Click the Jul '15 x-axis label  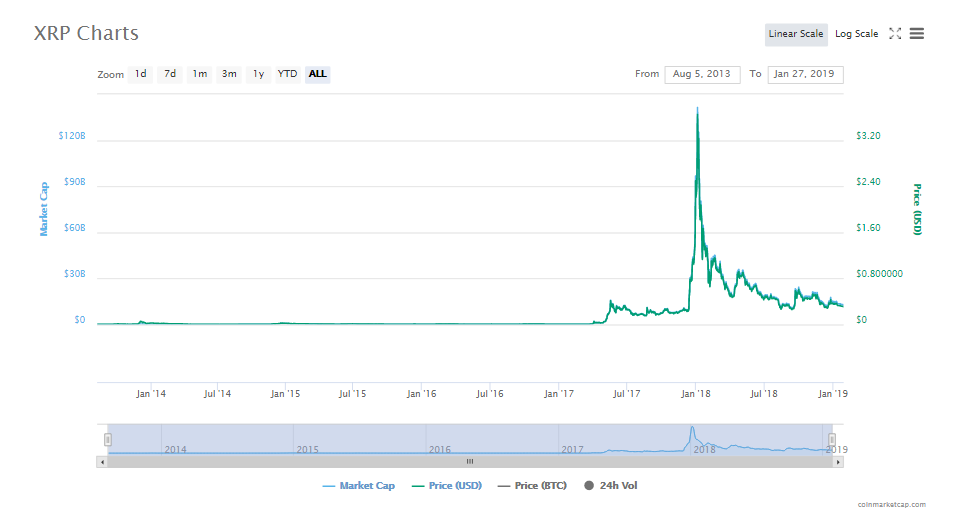point(352,393)
